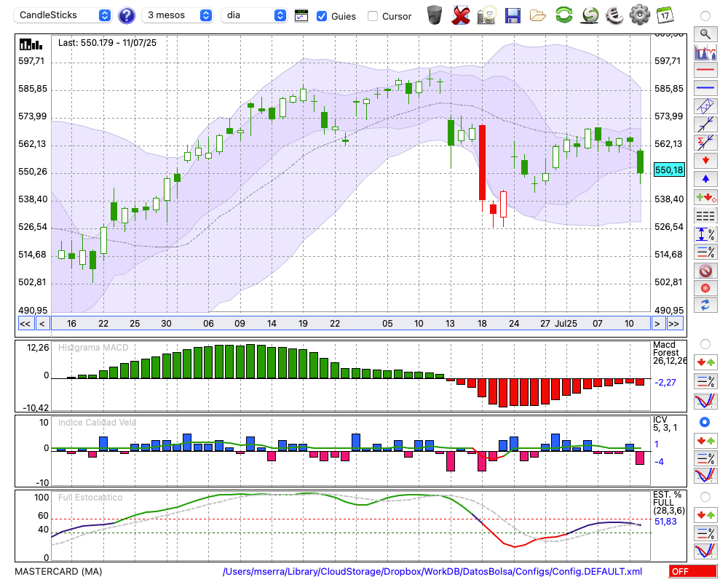Click ICV panel indicator curve button
Image resolution: width=728 pixels, height=582 pixels.
coord(705,476)
